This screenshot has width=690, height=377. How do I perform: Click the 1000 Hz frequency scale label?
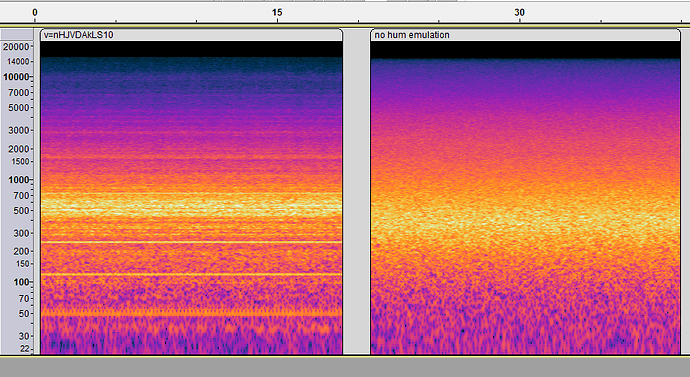(x=18, y=179)
